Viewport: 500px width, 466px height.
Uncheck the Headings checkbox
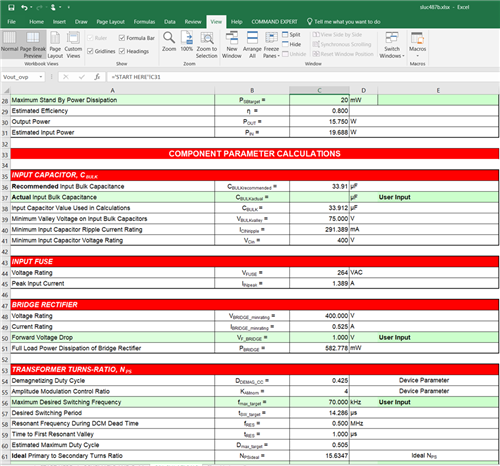point(122,51)
